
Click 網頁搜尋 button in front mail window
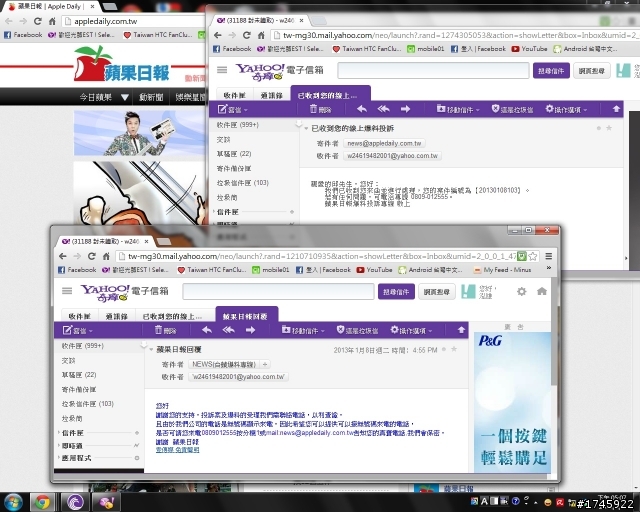(x=436, y=292)
